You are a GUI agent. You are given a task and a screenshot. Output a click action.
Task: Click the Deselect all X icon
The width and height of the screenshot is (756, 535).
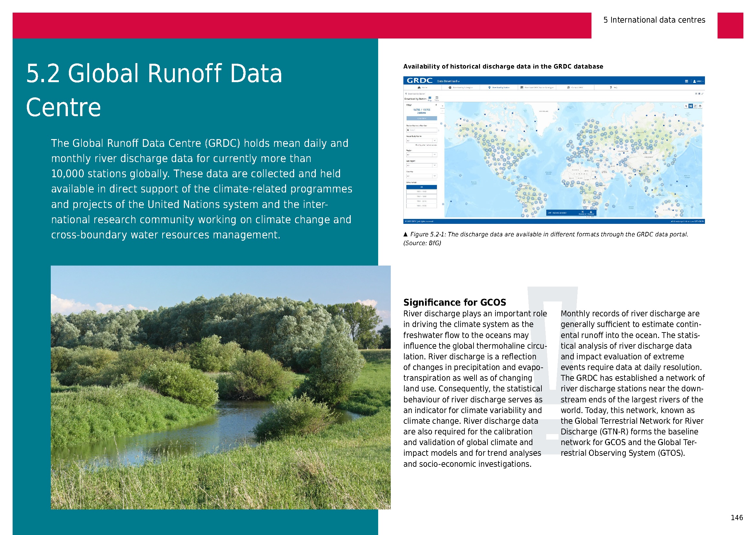(583, 212)
